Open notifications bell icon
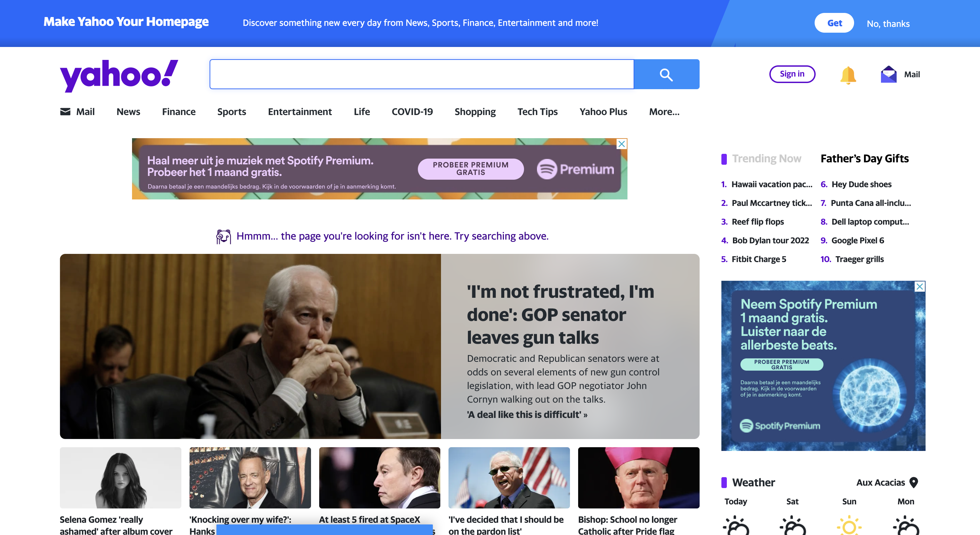This screenshot has height=535, width=980. 848,75
